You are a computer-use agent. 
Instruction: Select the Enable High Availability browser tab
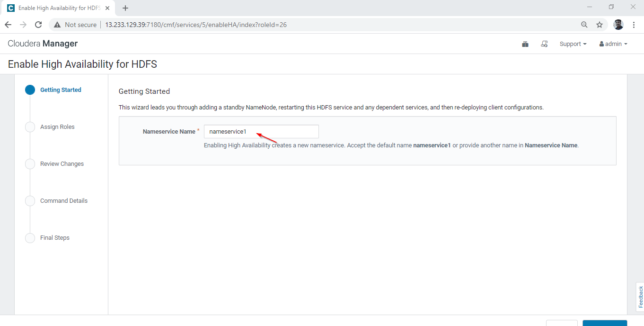pos(58,8)
